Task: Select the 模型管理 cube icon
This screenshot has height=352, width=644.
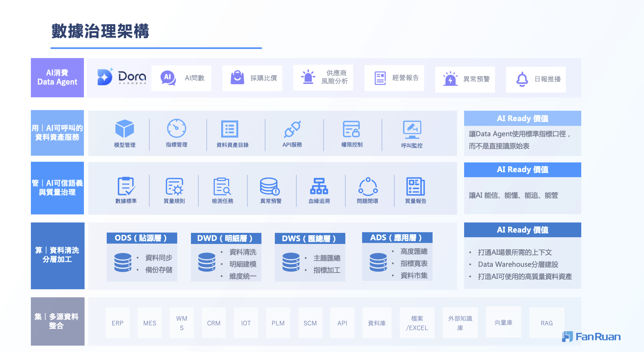Action: [x=125, y=129]
